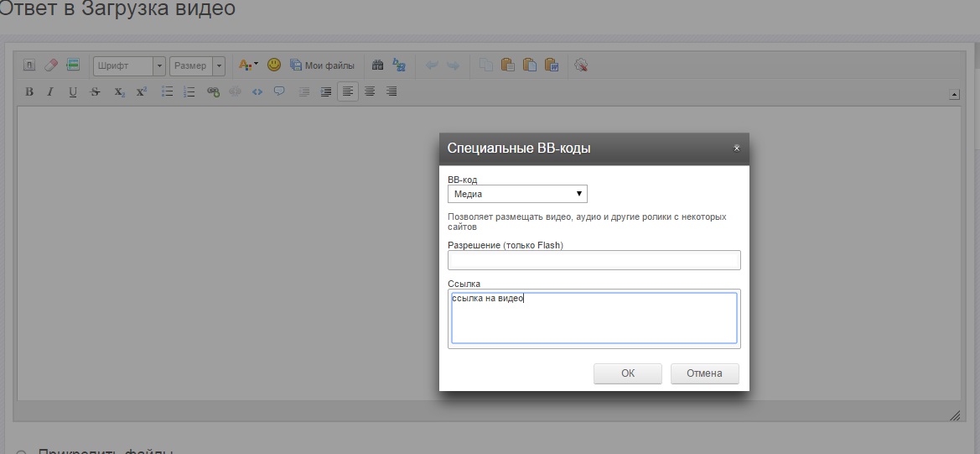Toggle italic formatting
Screen dimensions: 980x454
50,92
